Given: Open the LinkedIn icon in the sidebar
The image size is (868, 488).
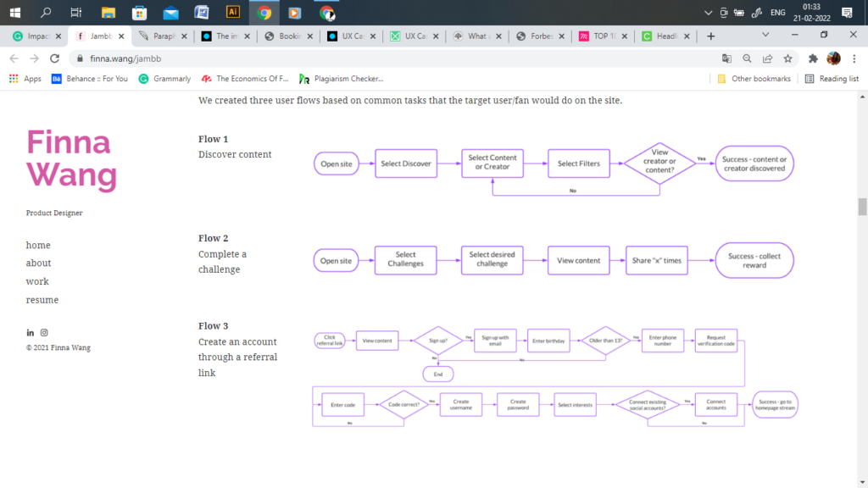Looking at the screenshot, I should click(31, 333).
